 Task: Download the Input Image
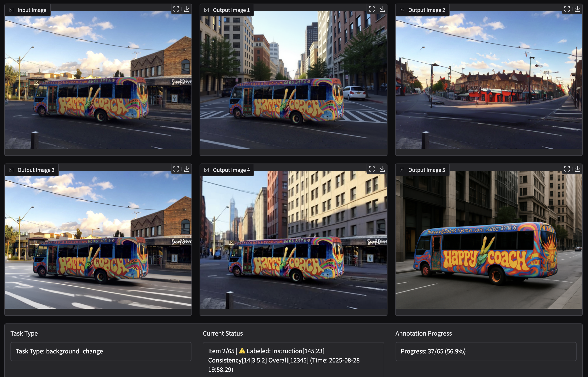pyautogui.click(x=187, y=9)
